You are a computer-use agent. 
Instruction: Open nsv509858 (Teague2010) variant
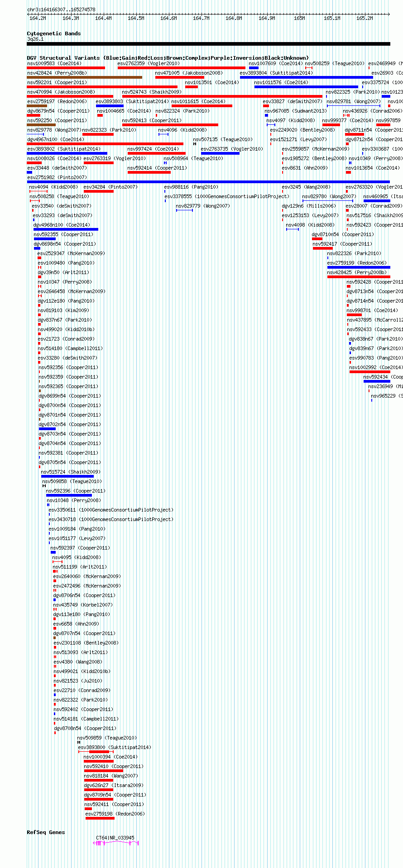point(72,481)
